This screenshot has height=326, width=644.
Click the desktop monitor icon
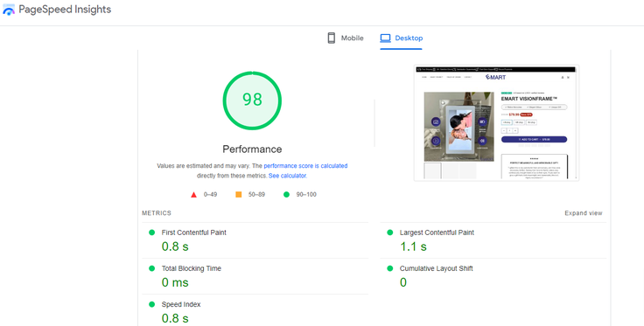385,38
